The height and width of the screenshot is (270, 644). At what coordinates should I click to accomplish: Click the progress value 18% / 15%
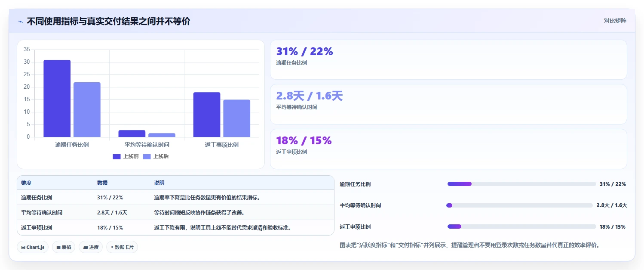coord(613,227)
